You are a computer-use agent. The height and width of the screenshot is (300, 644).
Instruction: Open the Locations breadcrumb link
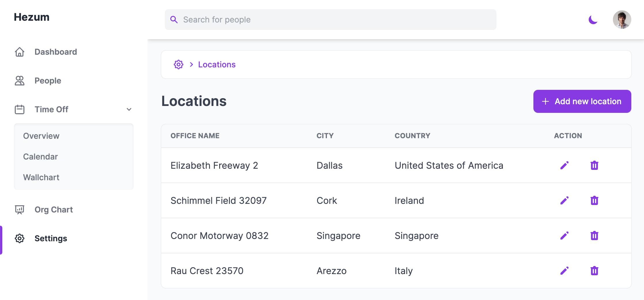(x=217, y=64)
